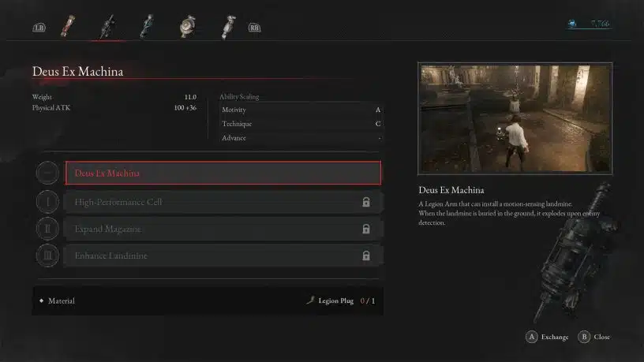Click lock icon on High-Performance Cell
The height and width of the screenshot is (362, 644).
366,202
